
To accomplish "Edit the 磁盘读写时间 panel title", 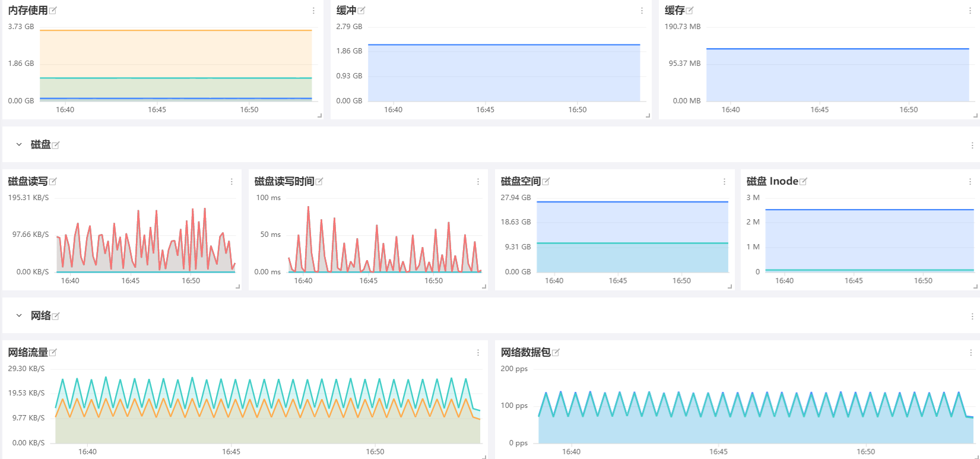I will [x=319, y=182].
